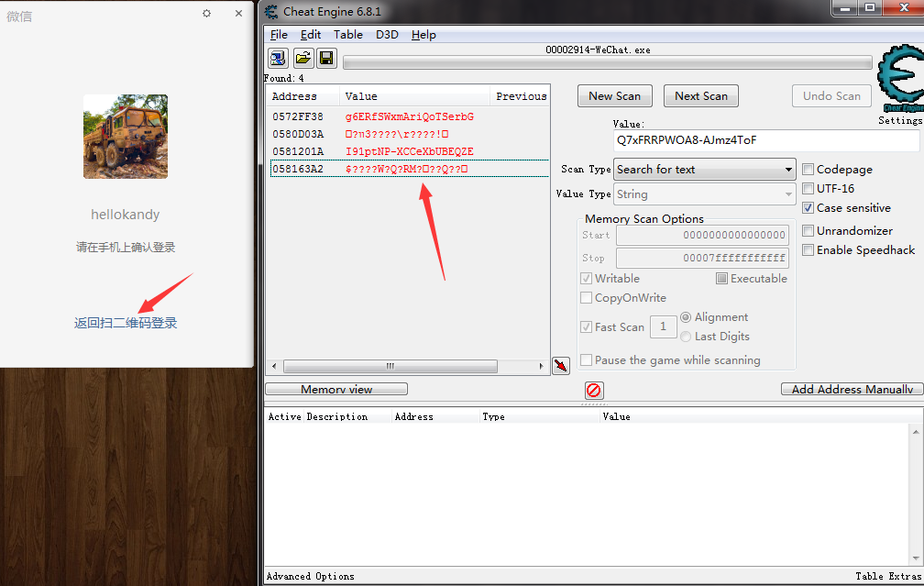Open the File menu
Screen dimensions: 924x586
pyautogui.click(x=279, y=35)
